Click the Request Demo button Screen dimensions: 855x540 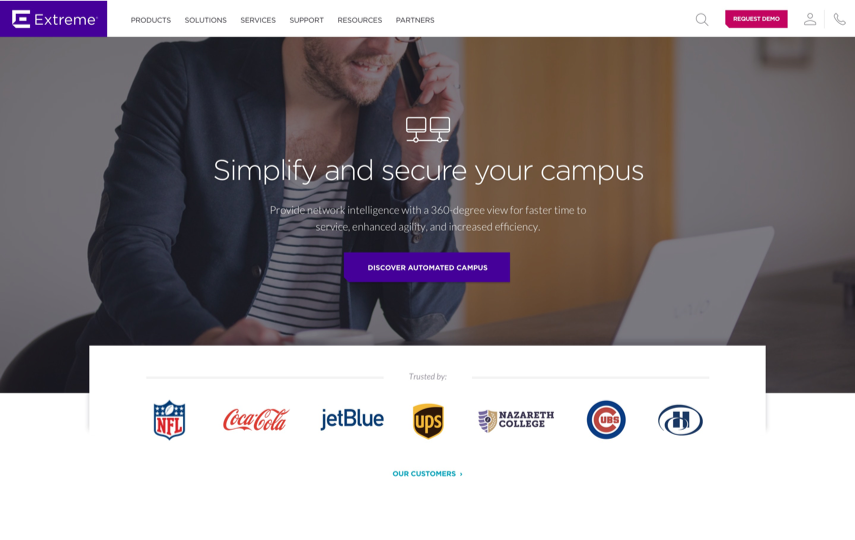756,19
